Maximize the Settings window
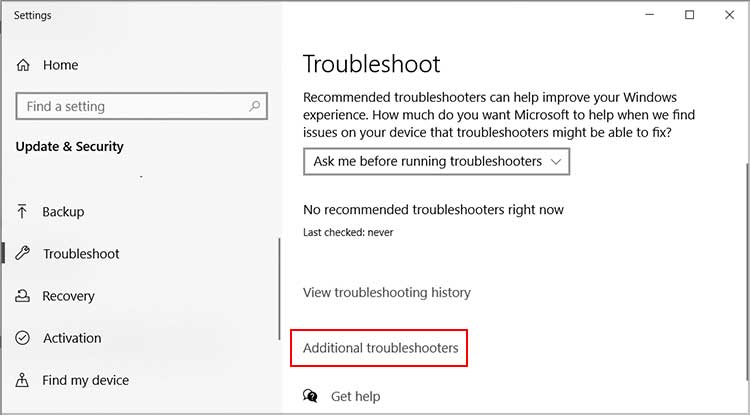 pos(689,15)
